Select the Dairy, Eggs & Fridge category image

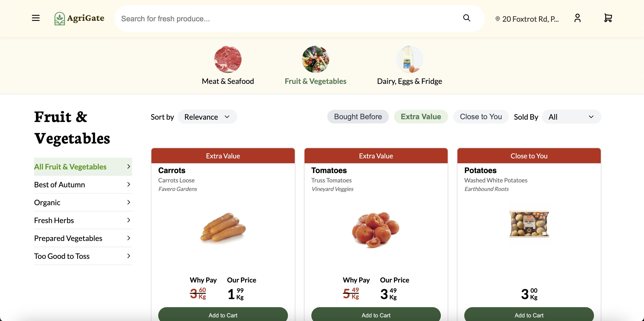[x=409, y=59]
